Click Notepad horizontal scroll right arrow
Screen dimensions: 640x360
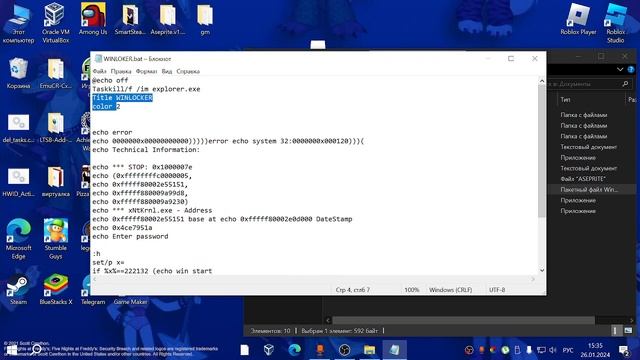533,279
